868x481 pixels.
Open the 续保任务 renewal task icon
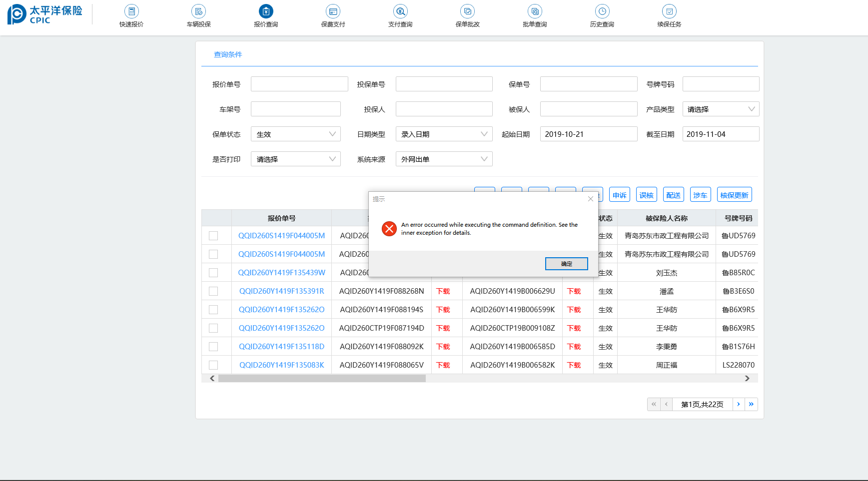point(669,11)
